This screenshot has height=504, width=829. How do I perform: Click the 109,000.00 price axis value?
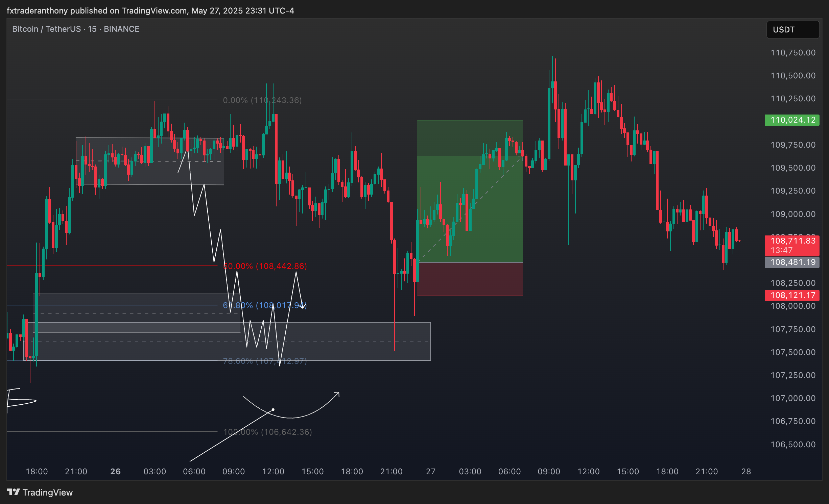click(793, 214)
